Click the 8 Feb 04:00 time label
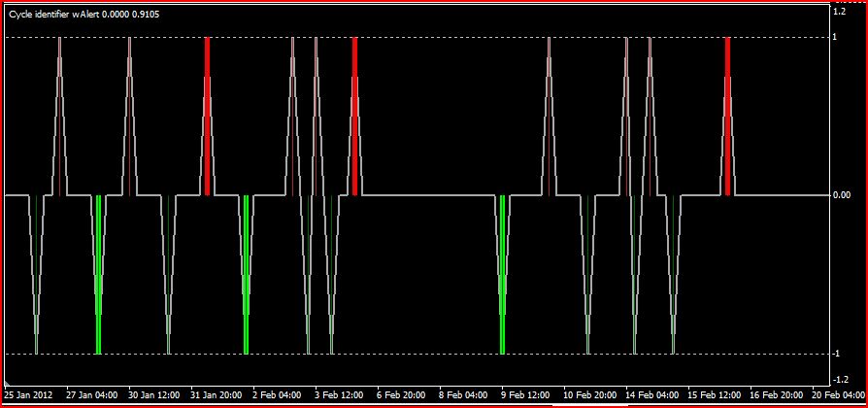The height and width of the screenshot is (408, 868). 464,395
